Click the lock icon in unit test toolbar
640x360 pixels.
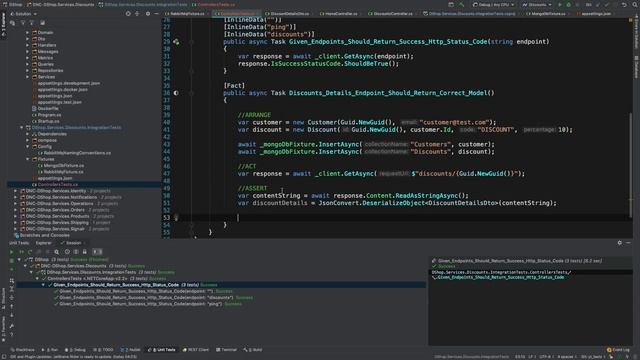(84, 252)
